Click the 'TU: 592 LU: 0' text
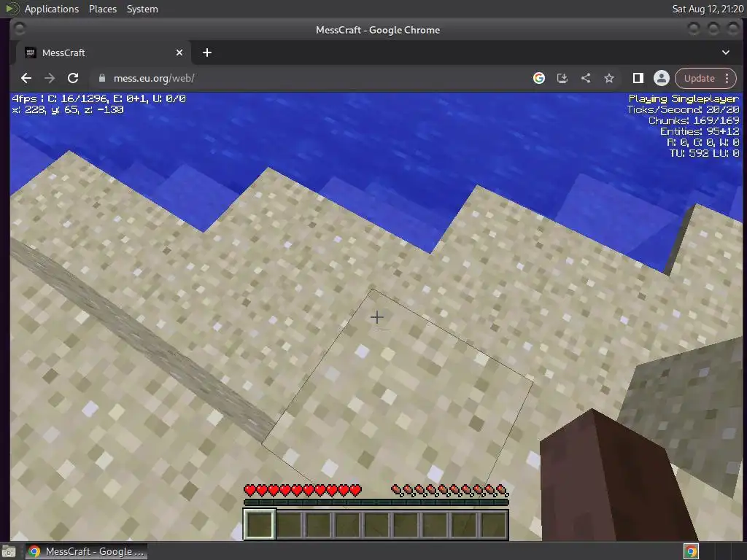Image resolution: width=747 pixels, height=560 pixels. (704, 153)
